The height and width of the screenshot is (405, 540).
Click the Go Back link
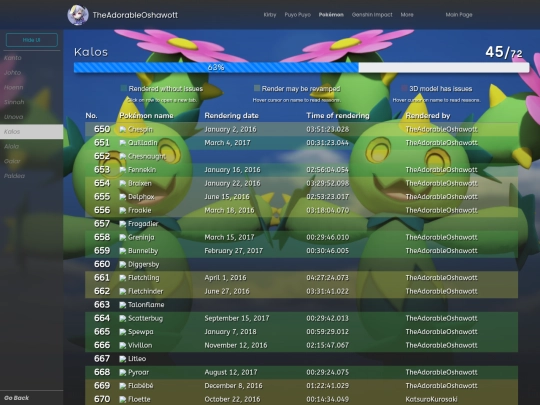tap(17, 398)
